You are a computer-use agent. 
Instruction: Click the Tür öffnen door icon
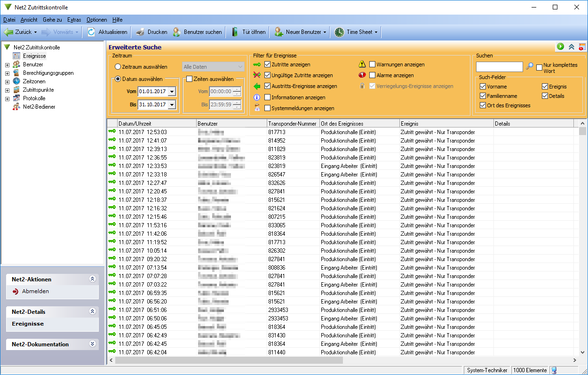pyautogui.click(x=235, y=32)
